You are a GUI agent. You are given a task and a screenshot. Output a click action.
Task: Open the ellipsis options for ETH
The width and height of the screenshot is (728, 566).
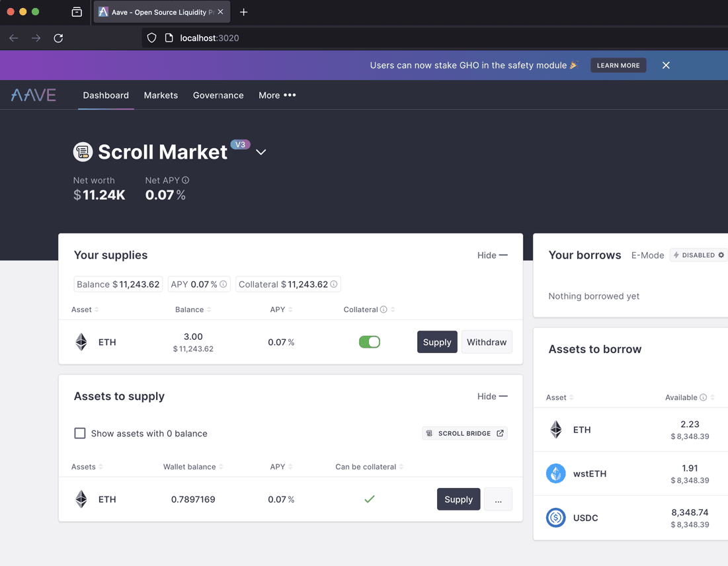coord(498,499)
